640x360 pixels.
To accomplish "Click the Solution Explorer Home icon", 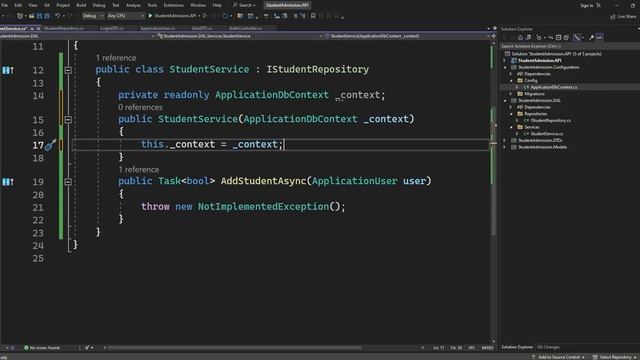I will click(x=520, y=38).
